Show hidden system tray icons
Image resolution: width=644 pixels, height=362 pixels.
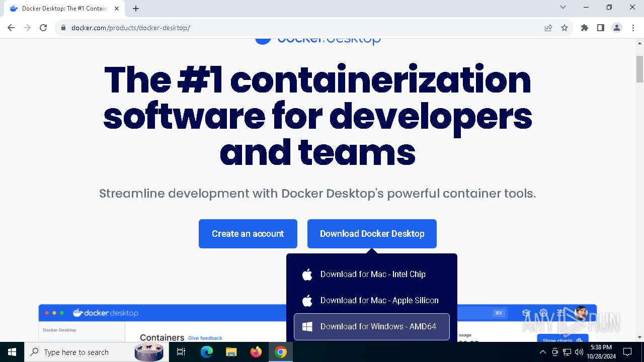click(542, 352)
